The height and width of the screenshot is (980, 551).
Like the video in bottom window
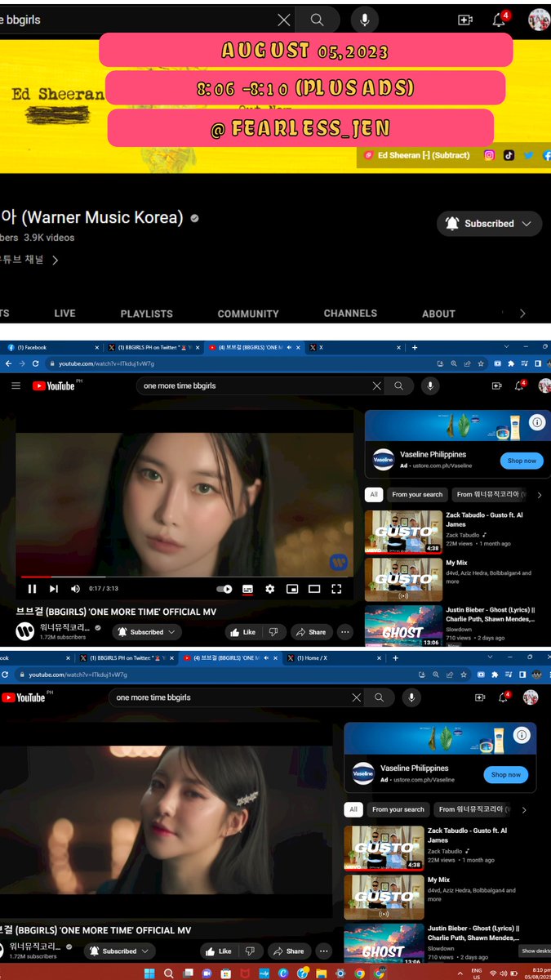(x=220, y=951)
